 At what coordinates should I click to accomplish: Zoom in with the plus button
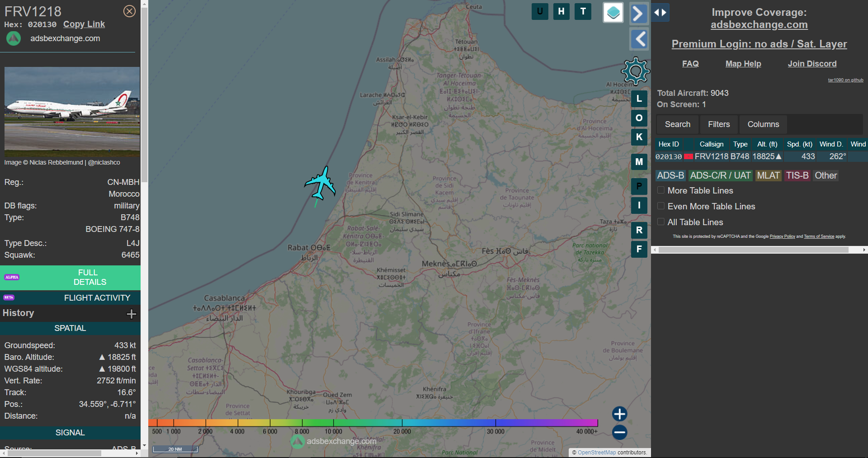[619, 414]
